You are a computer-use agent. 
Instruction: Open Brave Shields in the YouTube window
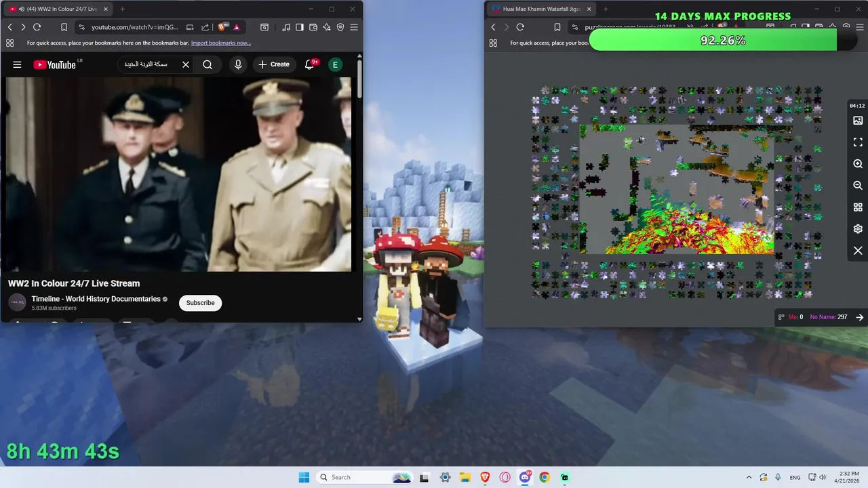pos(222,27)
